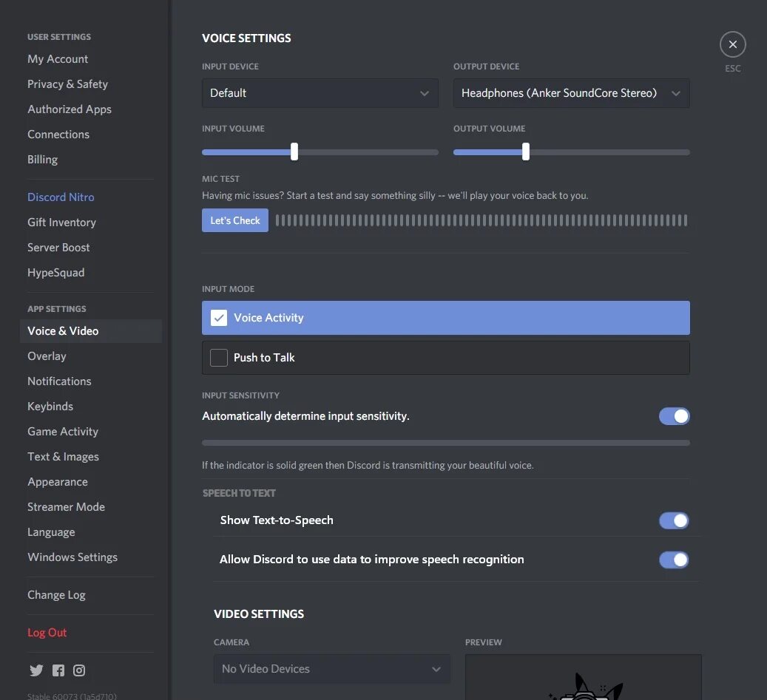Click the mic test level meter
The width and height of the screenshot is (767, 700).
[x=482, y=220]
